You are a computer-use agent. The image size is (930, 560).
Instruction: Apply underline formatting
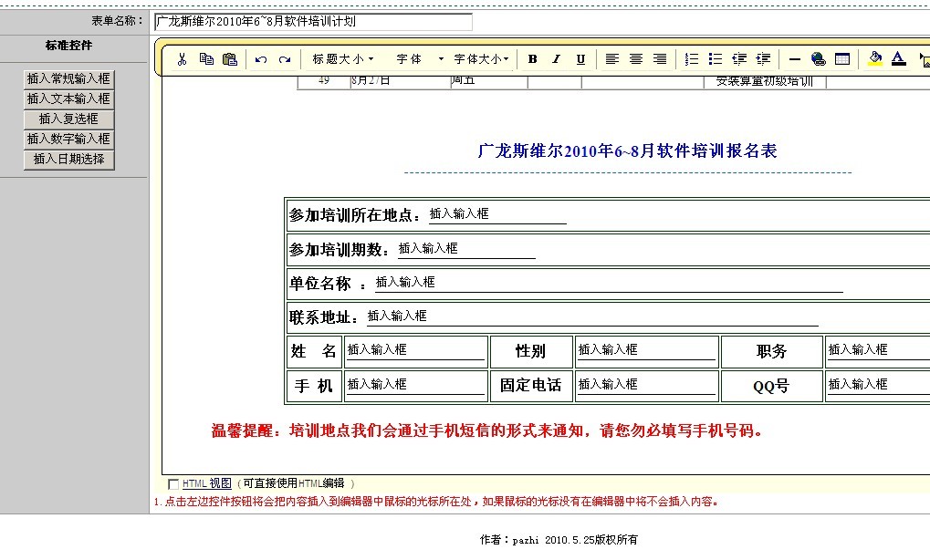580,59
